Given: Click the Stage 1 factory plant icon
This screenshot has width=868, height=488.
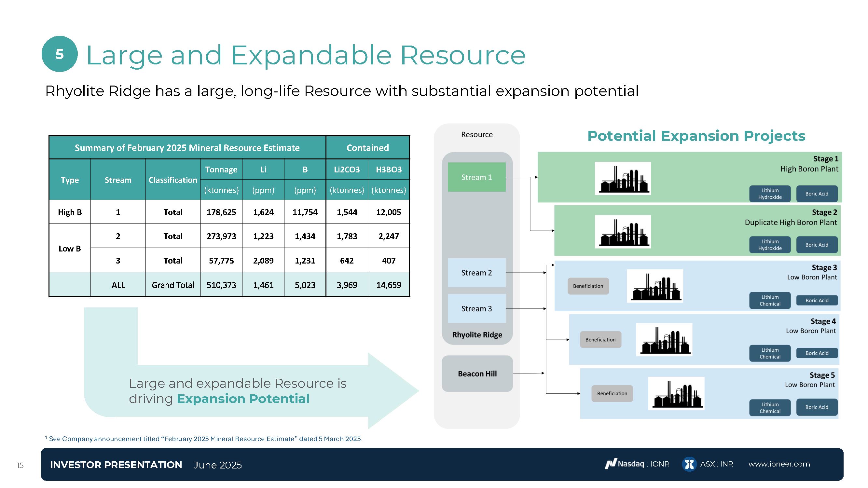Looking at the screenshot, I should click(x=622, y=178).
